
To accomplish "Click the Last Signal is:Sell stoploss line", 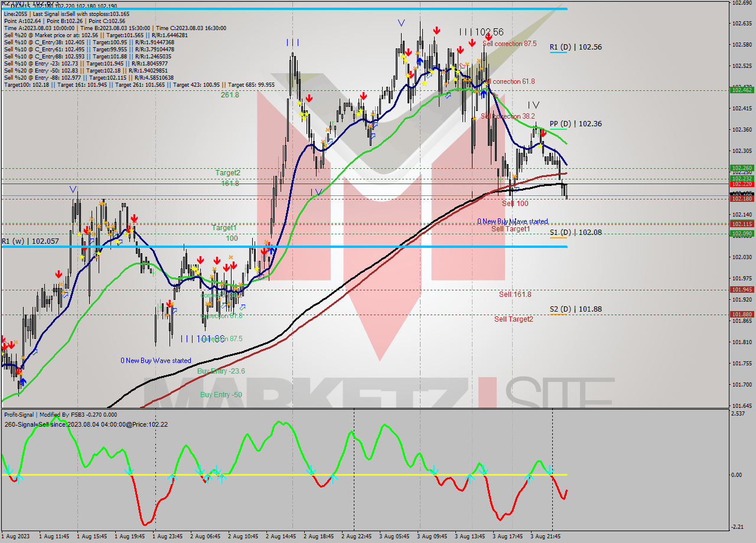I will pos(67,14).
